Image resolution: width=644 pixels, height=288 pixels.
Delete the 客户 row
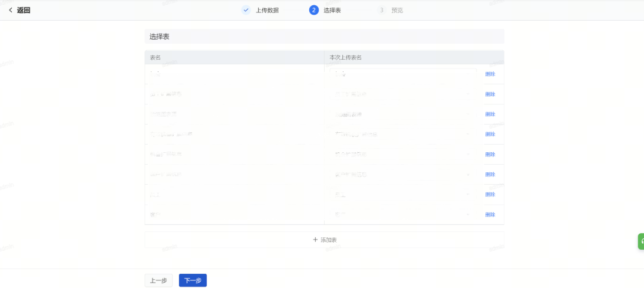[x=490, y=214]
